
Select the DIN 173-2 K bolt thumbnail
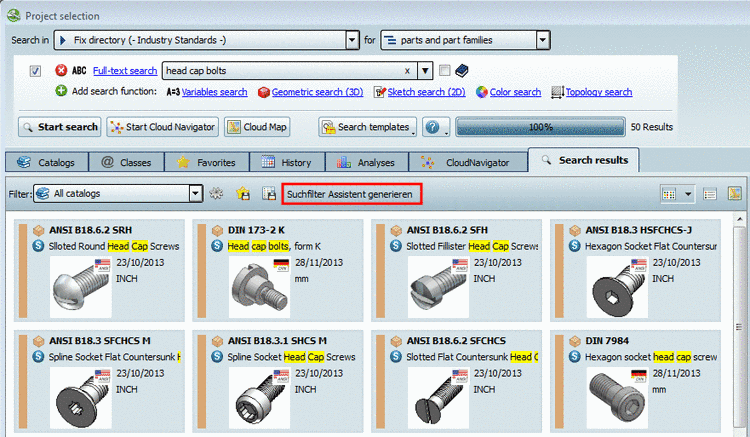point(260,287)
